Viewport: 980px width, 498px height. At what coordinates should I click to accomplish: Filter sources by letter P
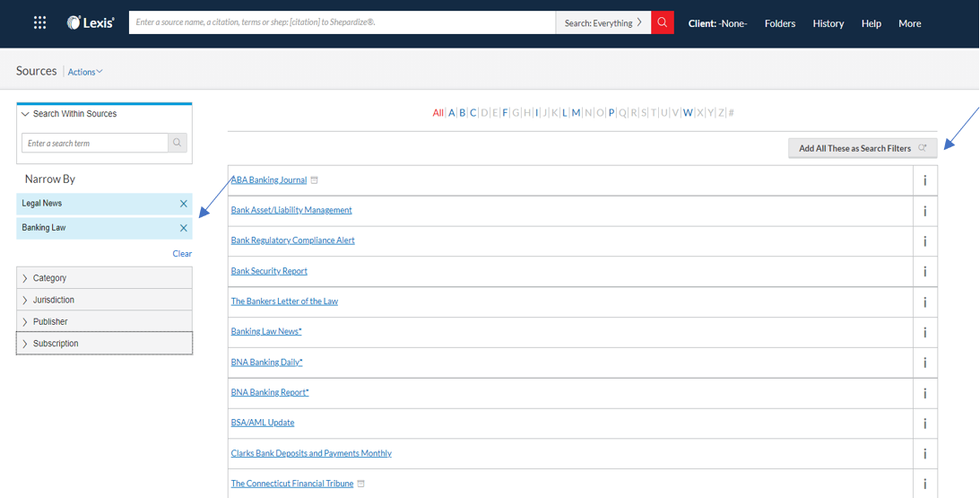tap(611, 113)
